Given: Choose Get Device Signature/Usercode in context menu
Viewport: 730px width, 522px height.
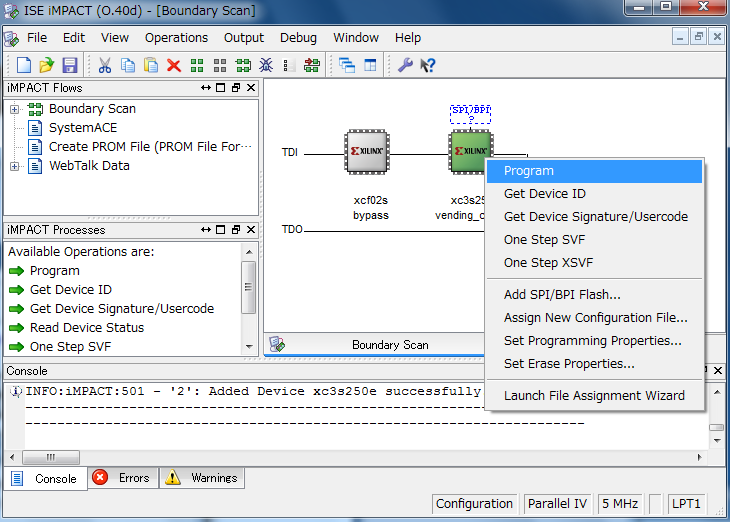Looking at the screenshot, I should click(594, 217).
